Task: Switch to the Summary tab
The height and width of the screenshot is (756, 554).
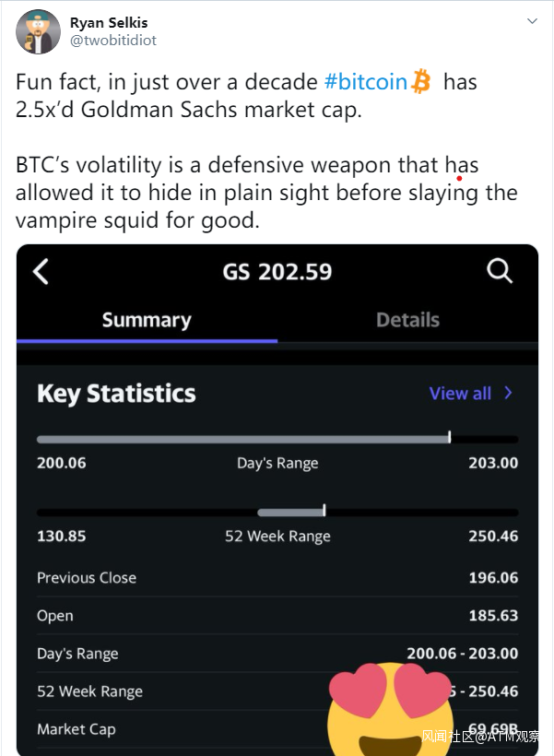Action: 147,320
